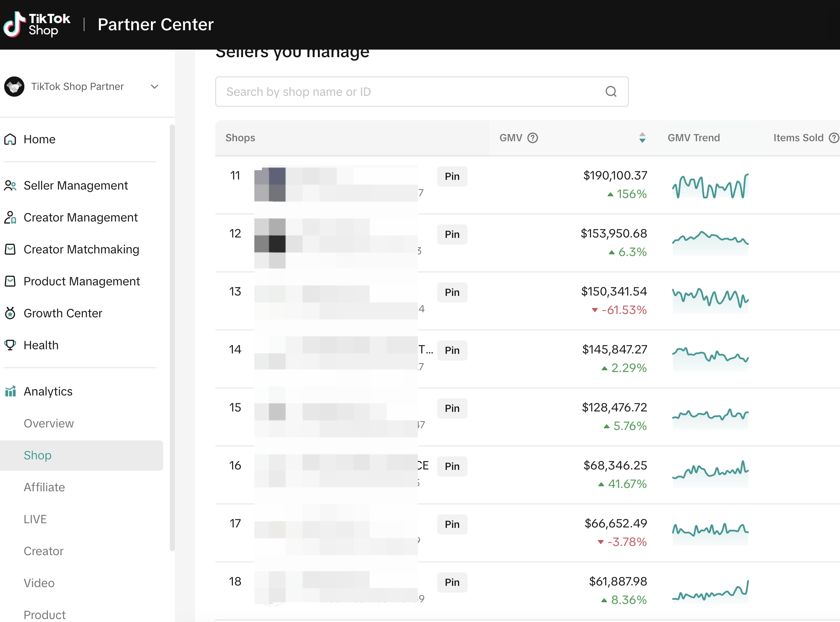Click the Seller Management people icon
Screen dimensions: 840x622
pos(10,185)
